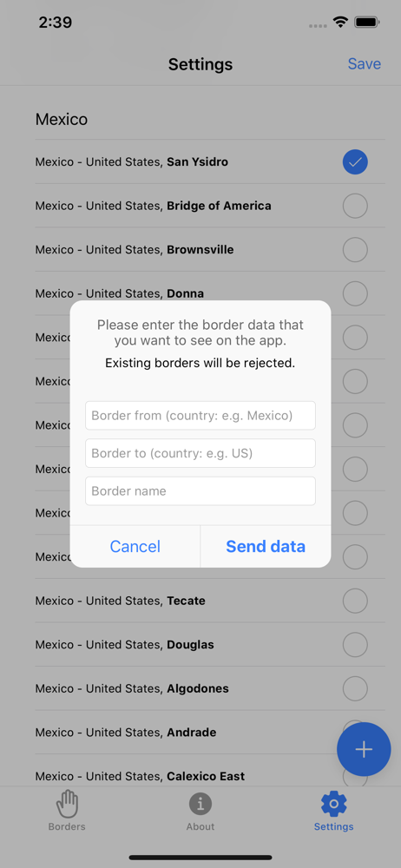The height and width of the screenshot is (868, 401).
Task: Focus the Border to country field
Action: point(200,453)
